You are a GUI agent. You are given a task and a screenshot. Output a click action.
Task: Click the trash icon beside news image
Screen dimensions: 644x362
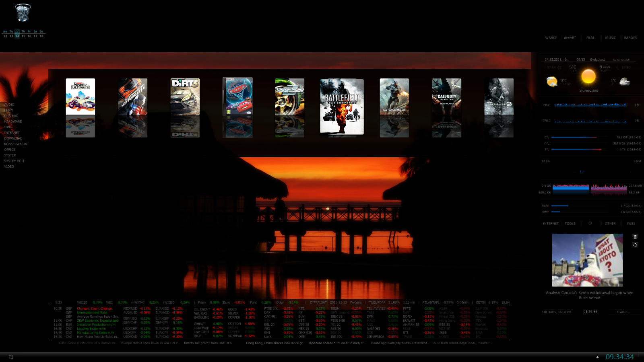[x=635, y=237]
